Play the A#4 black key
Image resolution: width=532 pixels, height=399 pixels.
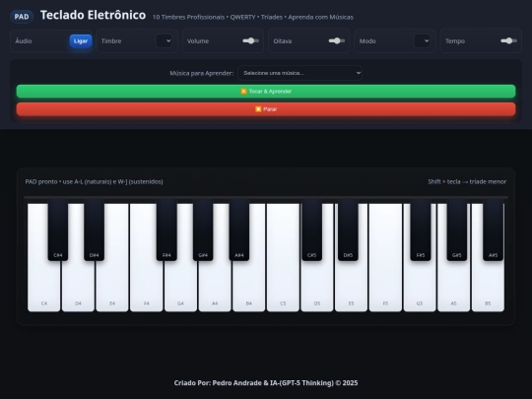click(x=239, y=230)
